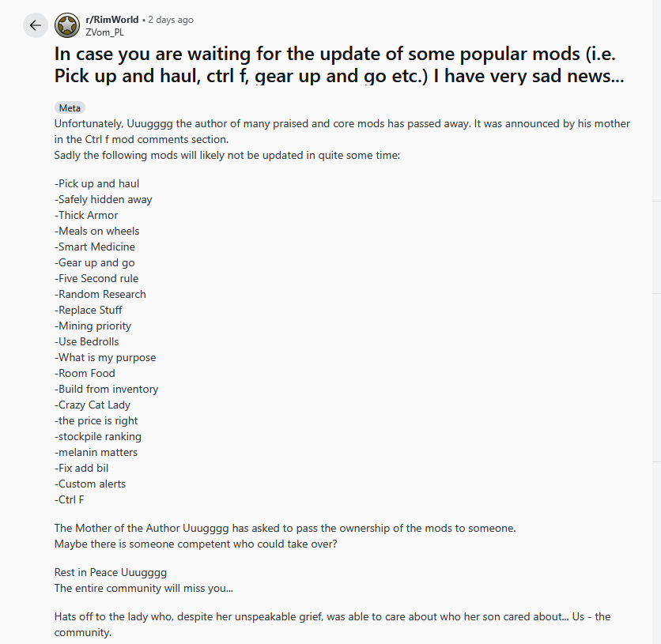Open the RimWorld subreddit avatar icon
This screenshot has height=644, width=661.
[67, 25]
